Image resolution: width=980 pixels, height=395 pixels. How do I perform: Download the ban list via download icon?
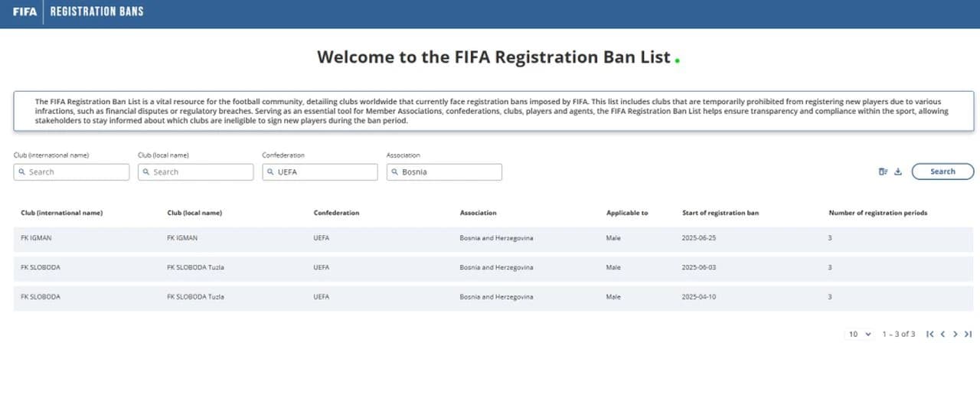point(898,171)
